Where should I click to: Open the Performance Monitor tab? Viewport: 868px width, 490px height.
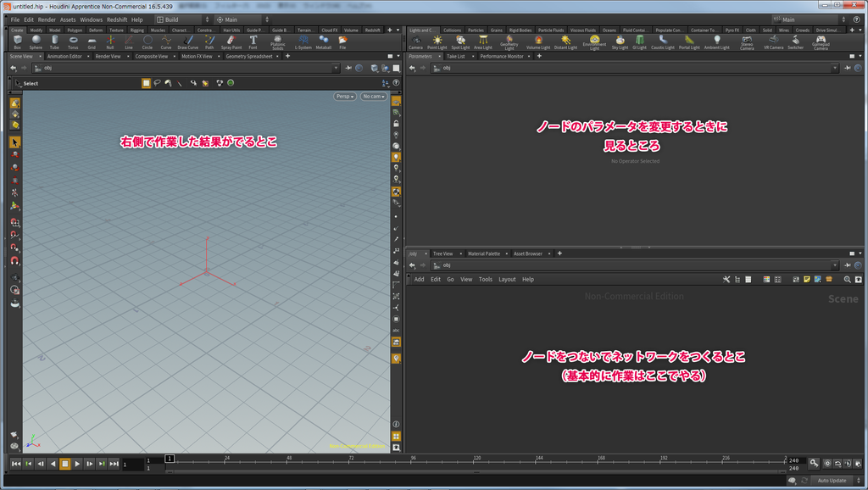point(502,57)
